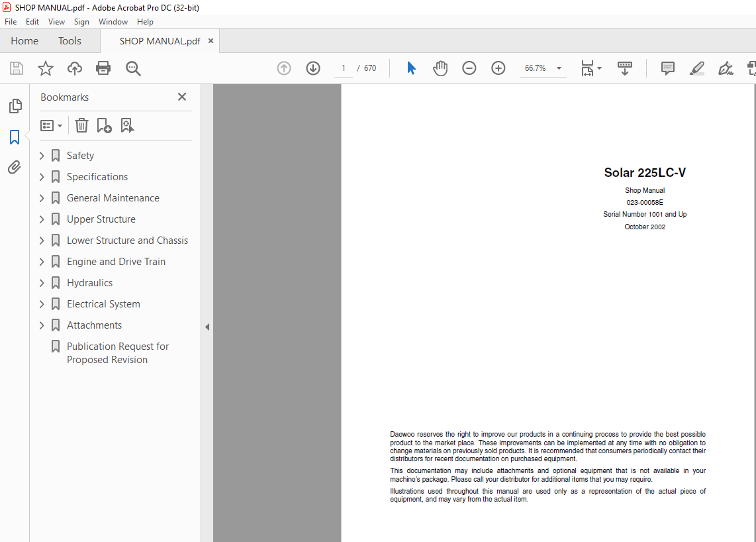
Task: Go to the Lower Structure and Chassis bookmark
Action: click(127, 241)
